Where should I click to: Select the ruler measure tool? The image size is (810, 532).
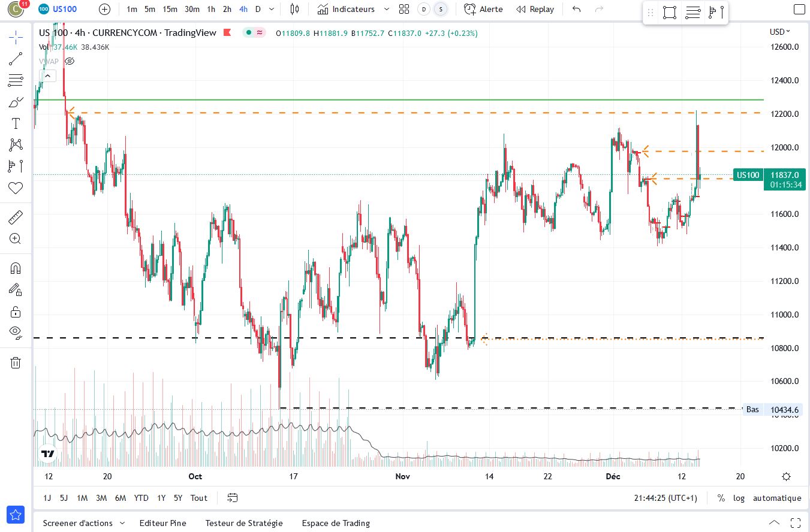tap(16, 217)
